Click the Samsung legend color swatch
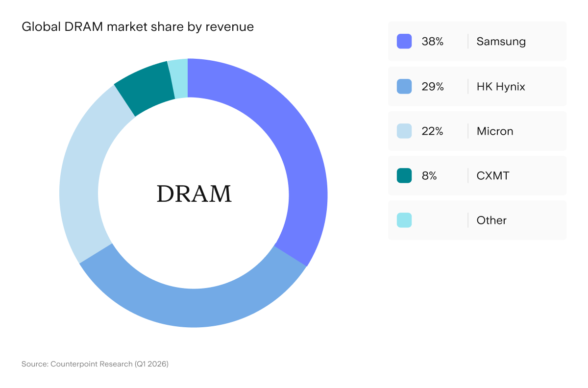 click(404, 41)
